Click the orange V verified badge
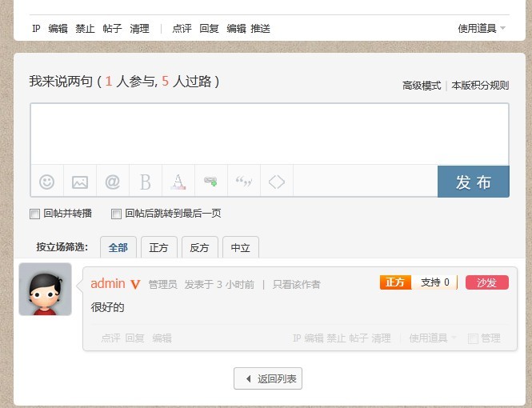Image resolution: width=532 pixels, height=408 pixels. [x=135, y=284]
